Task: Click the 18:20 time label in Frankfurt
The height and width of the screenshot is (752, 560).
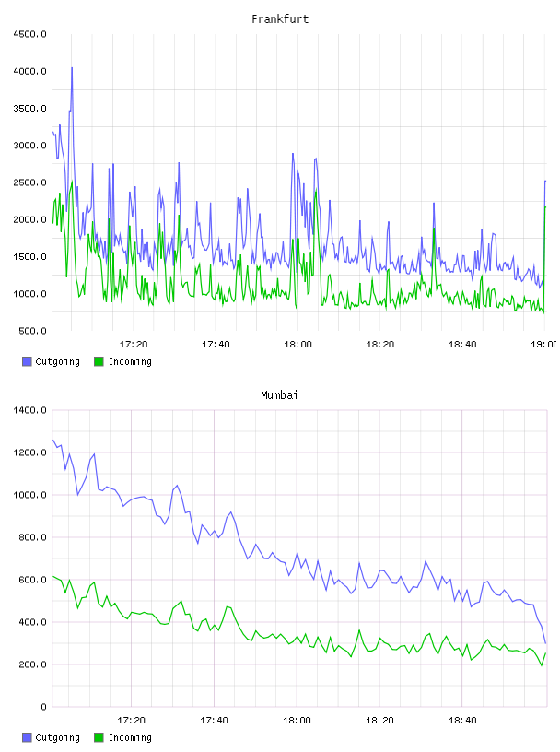Action: coord(380,345)
